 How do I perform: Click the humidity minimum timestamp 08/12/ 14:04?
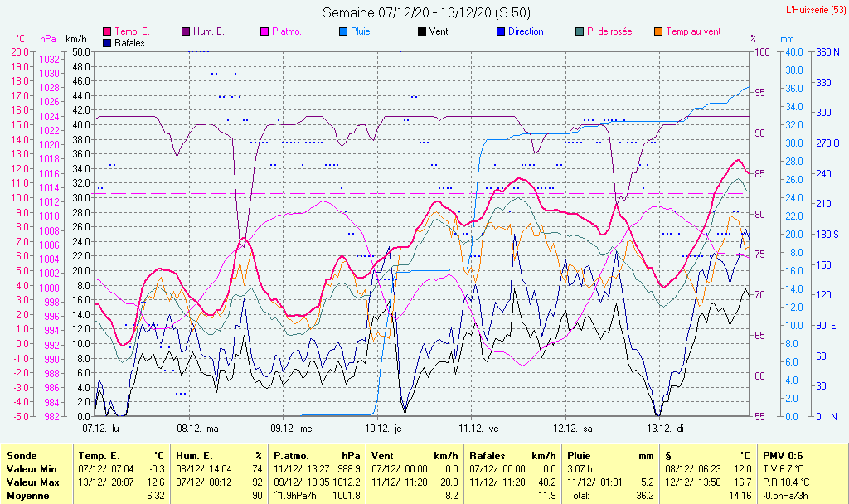tap(204, 469)
